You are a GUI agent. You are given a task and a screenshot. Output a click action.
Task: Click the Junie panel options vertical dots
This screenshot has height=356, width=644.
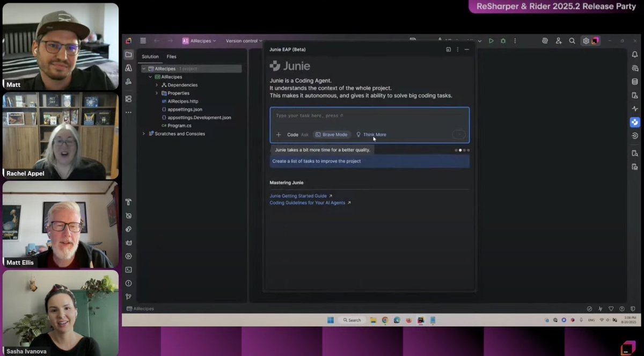pos(458,49)
